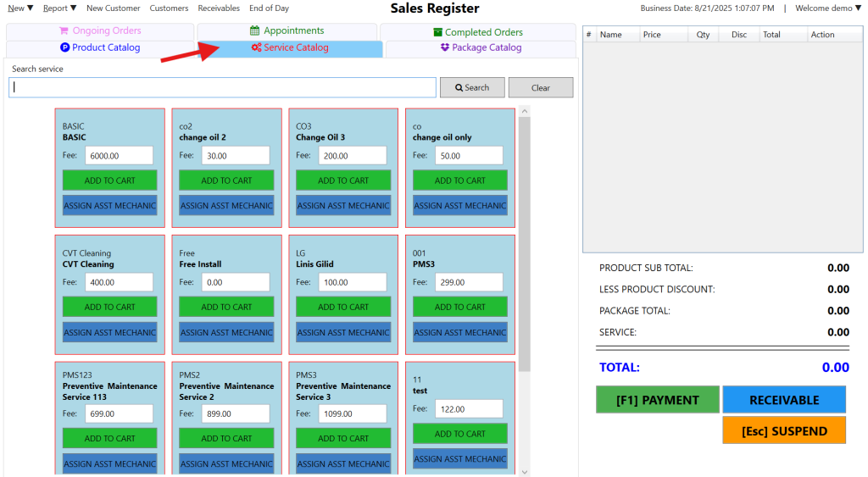Add change oil only to cart

point(460,180)
